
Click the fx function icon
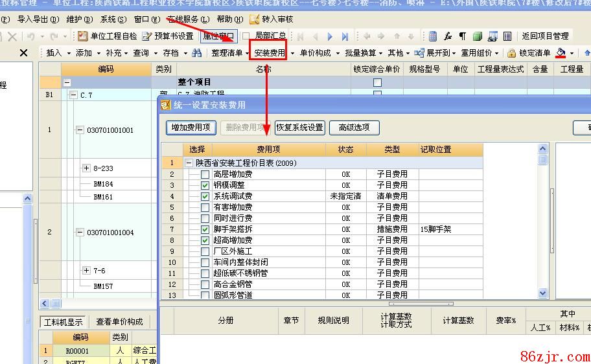click(x=448, y=36)
